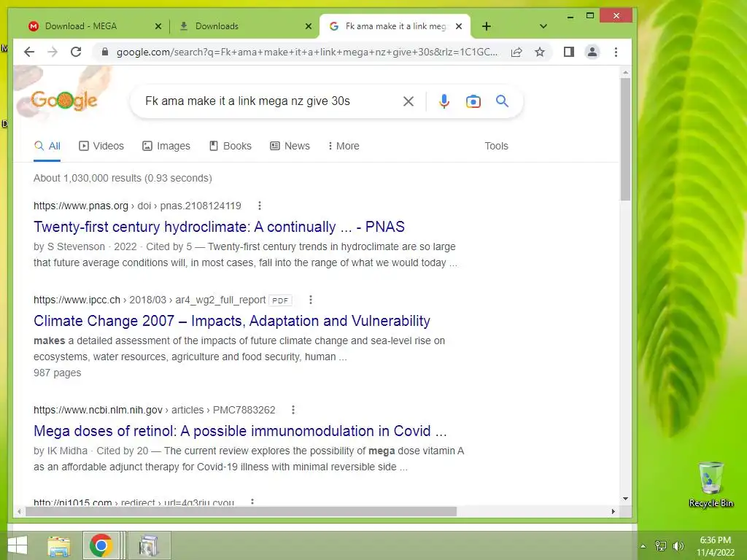Submit search with magnifier icon
This screenshot has width=747, height=560.
pyautogui.click(x=502, y=101)
